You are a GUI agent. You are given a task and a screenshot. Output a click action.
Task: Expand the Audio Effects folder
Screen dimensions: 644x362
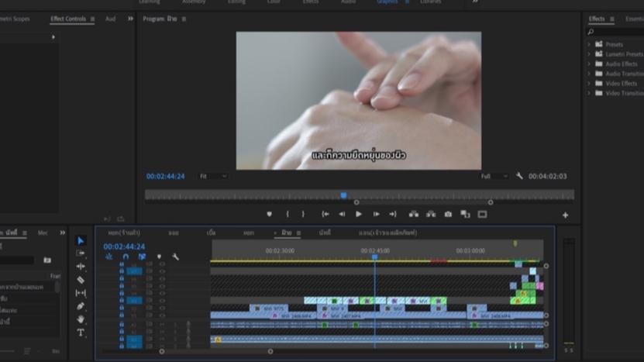coord(589,64)
